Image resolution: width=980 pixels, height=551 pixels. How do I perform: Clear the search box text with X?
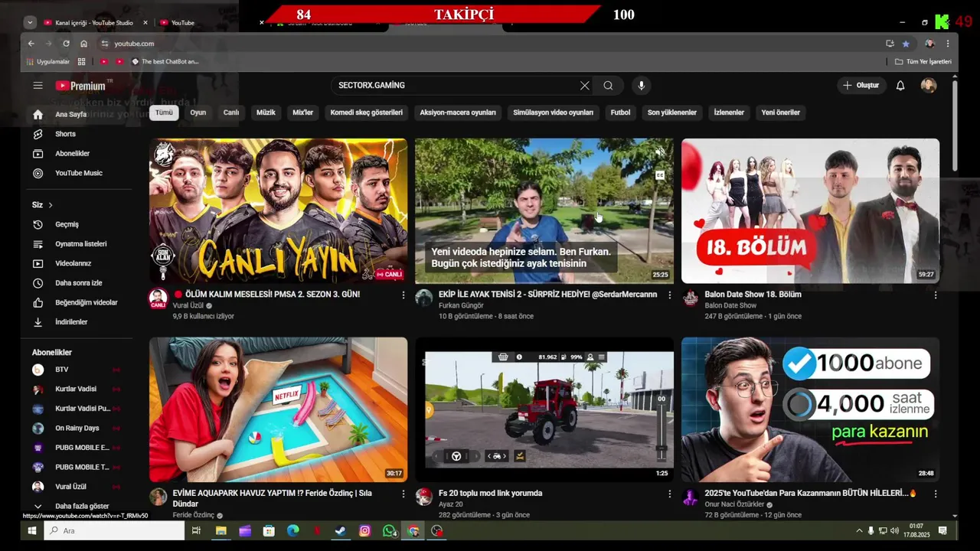(x=584, y=86)
